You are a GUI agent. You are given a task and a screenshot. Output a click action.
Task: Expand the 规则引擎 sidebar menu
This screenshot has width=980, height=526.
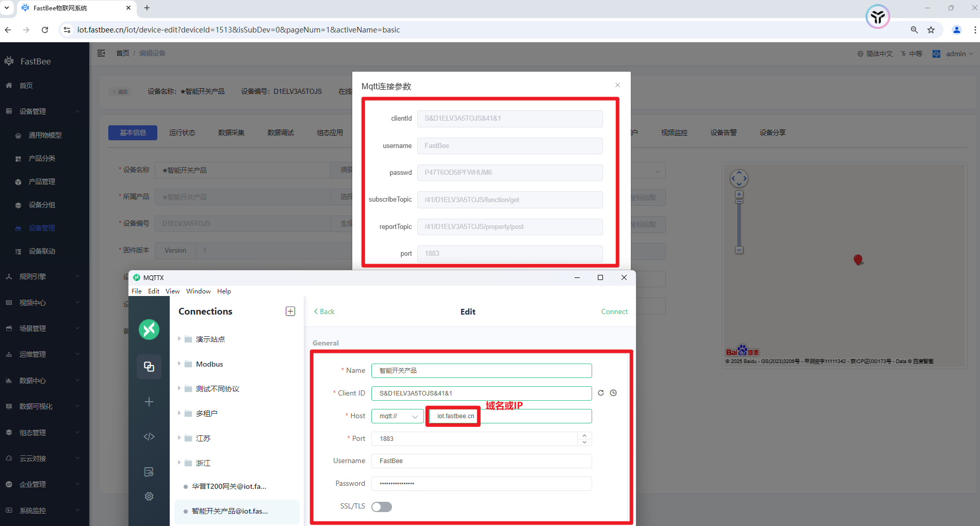click(44, 276)
